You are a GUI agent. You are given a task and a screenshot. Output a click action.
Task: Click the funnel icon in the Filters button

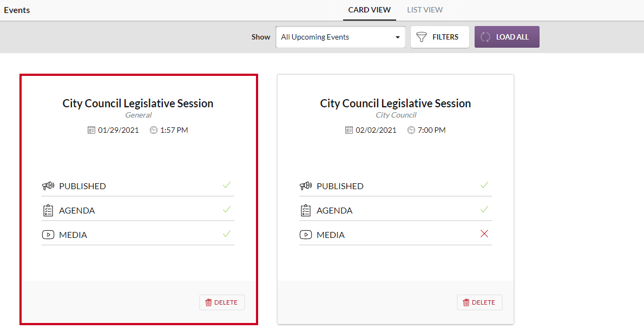(422, 37)
